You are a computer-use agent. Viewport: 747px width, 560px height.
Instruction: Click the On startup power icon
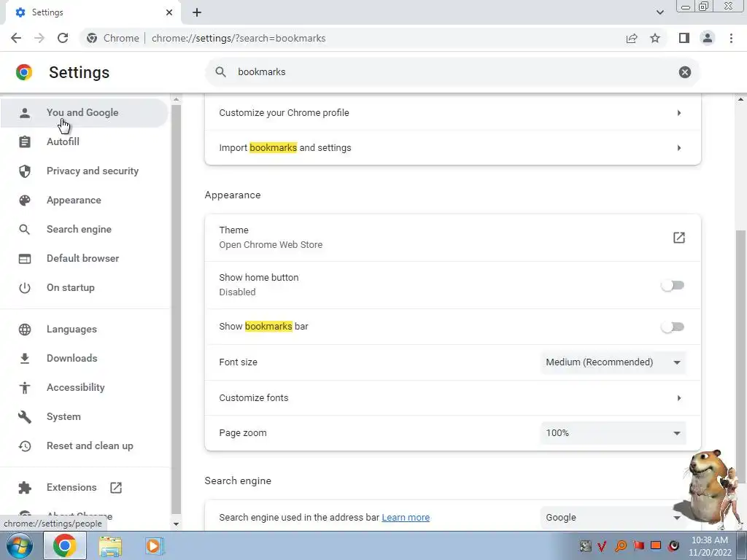click(x=24, y=287)
